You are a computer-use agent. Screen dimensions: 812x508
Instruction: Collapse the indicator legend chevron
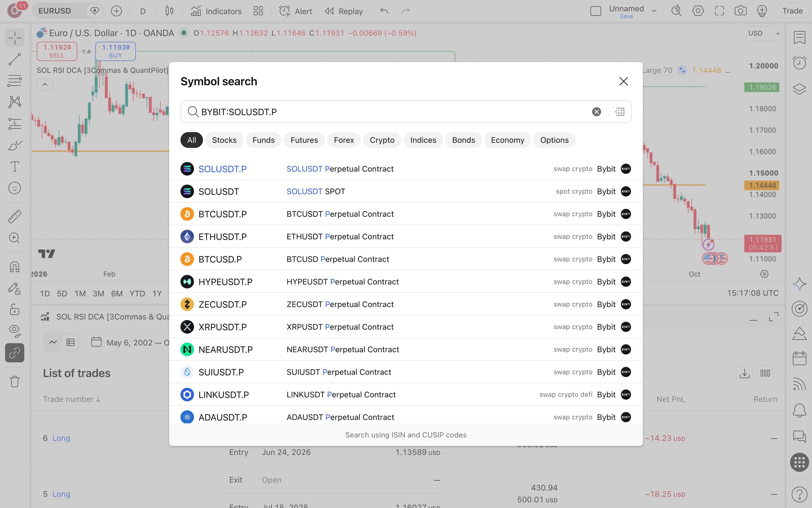pyautogui.click(x=45, y=85)
